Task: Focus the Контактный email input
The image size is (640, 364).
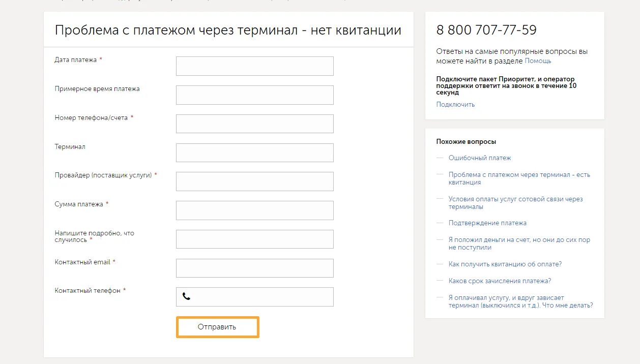Action: [255, 268]
